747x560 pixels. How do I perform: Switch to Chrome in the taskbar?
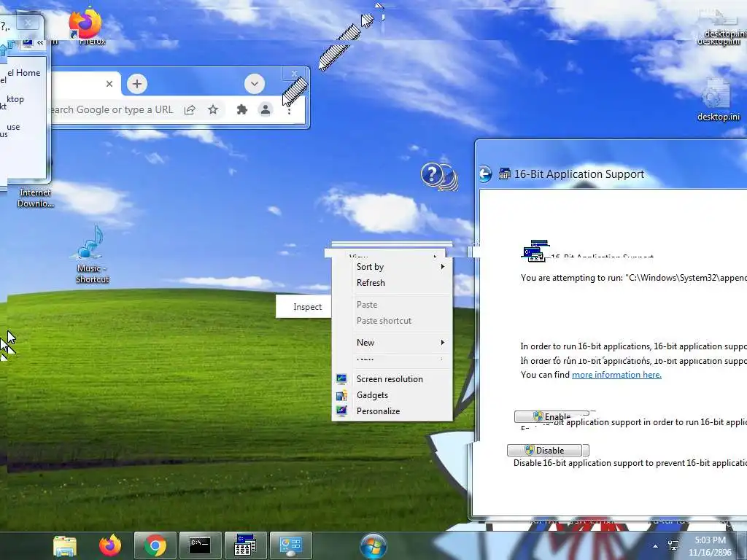pos(155,545)
